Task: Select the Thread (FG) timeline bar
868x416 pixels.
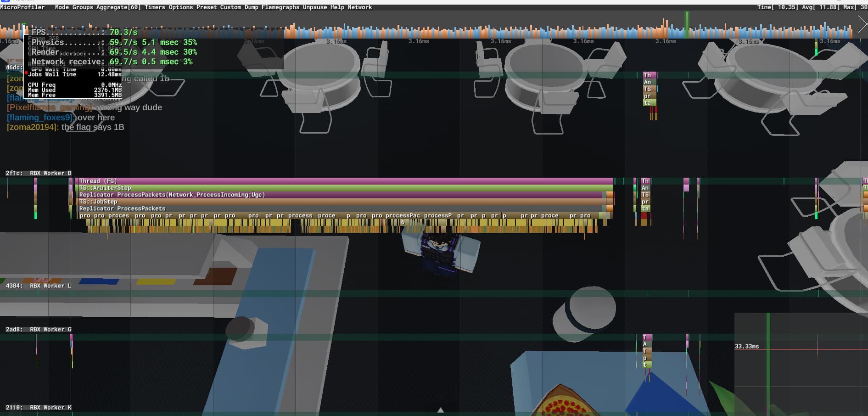Action: 345,181
